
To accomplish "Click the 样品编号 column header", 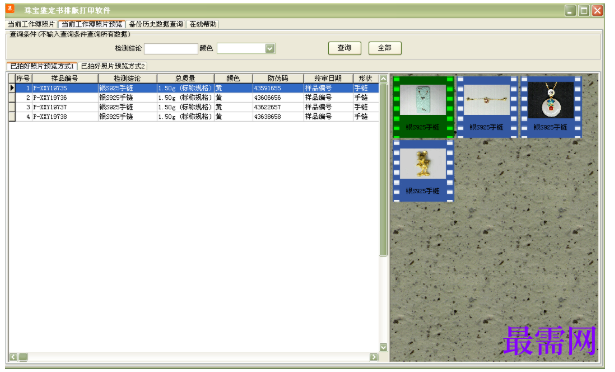I will click(x=65, y=78).
